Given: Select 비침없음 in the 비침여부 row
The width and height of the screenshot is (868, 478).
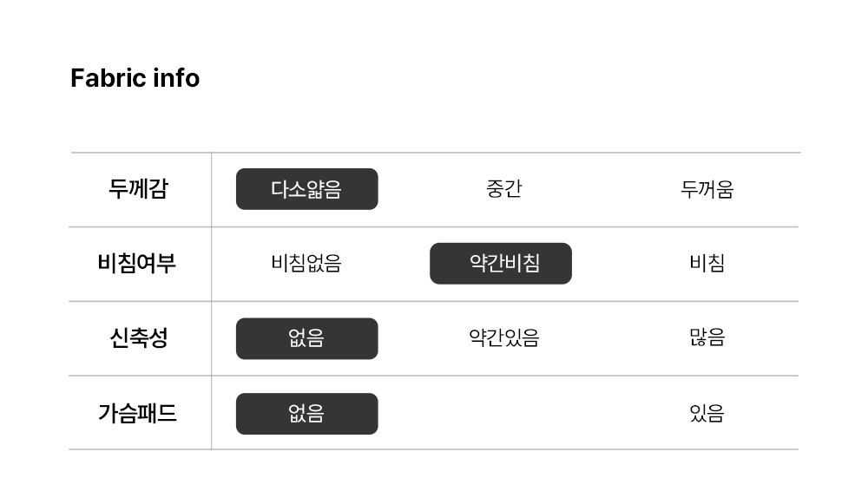Looking at the screenshot, I should tap(306, 264).
